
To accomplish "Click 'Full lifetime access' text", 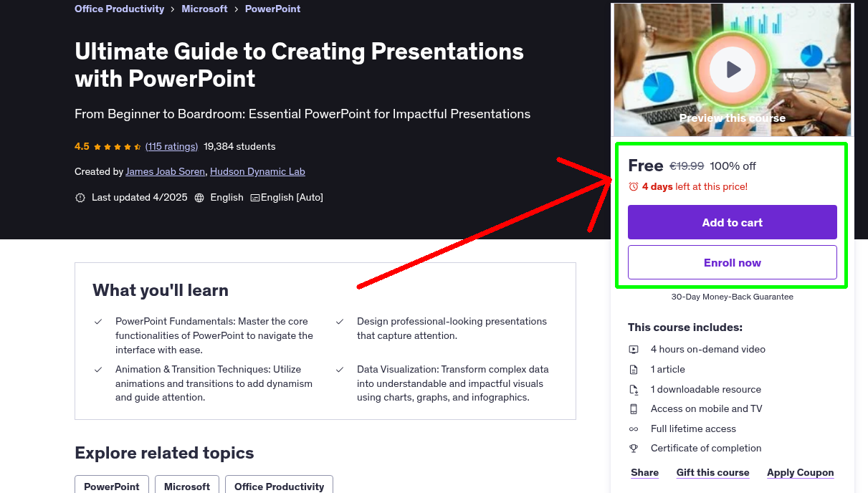I will point(693,429).
